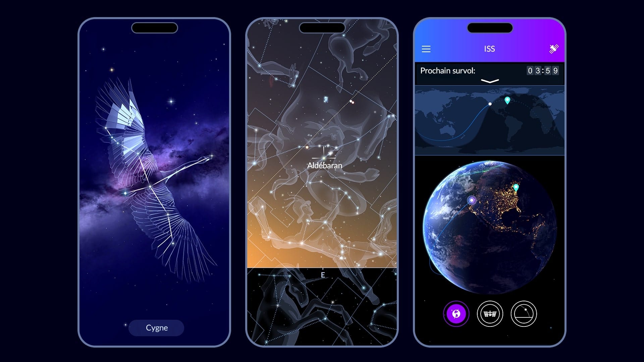Click the ISS tracking satellite icon
This screenshot has height=362, width=644.
[553, 48]
